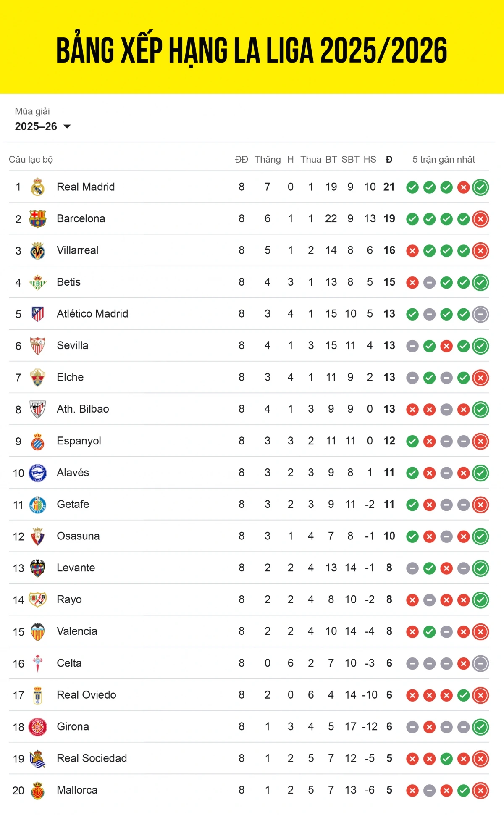
Task: Click the Atlético Madrid club crest
Action: pyautogui.click(x=38, y=314)
